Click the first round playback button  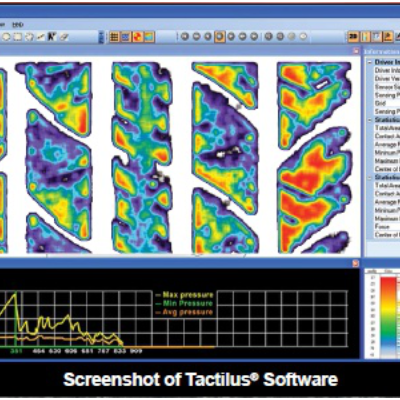tap(185, 36)
